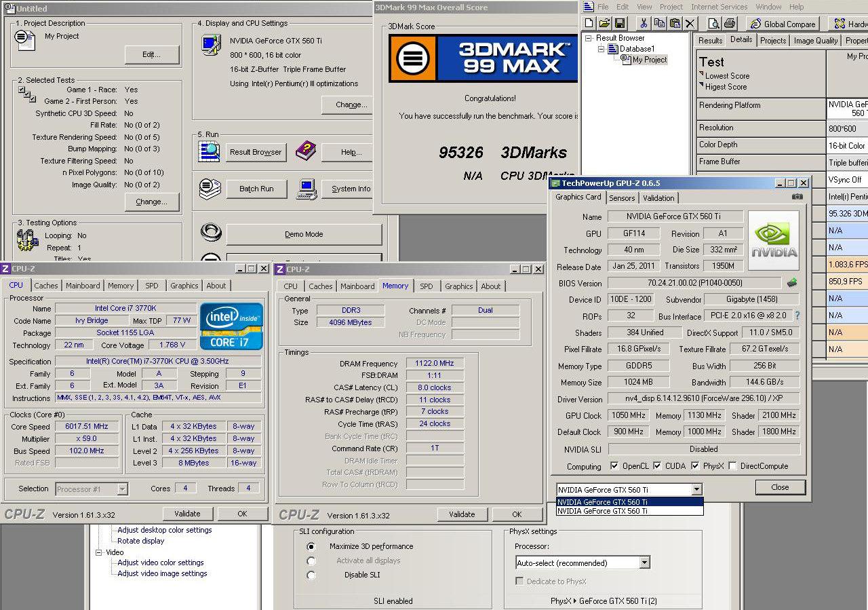
Task: Click Demo Mode button
Action: click(x=304, y=234)
